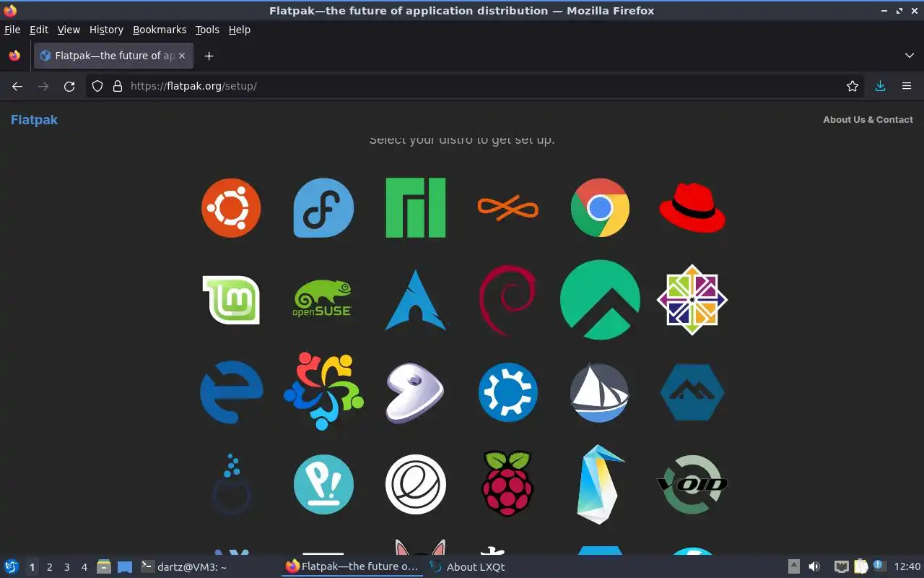This screenshot has height=578, width=924.
Task: Select the blue EuroLinux logo
Action: tap(231, 392)
